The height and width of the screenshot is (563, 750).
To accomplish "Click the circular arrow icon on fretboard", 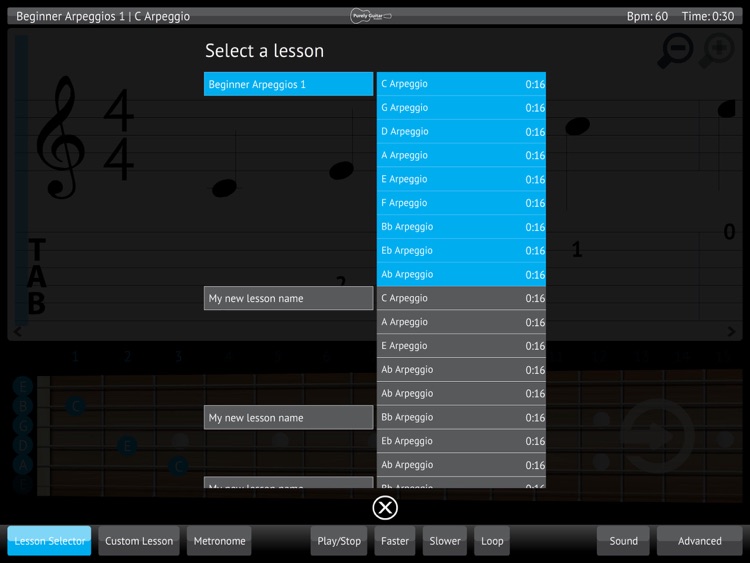I will [x=658, y=436].
